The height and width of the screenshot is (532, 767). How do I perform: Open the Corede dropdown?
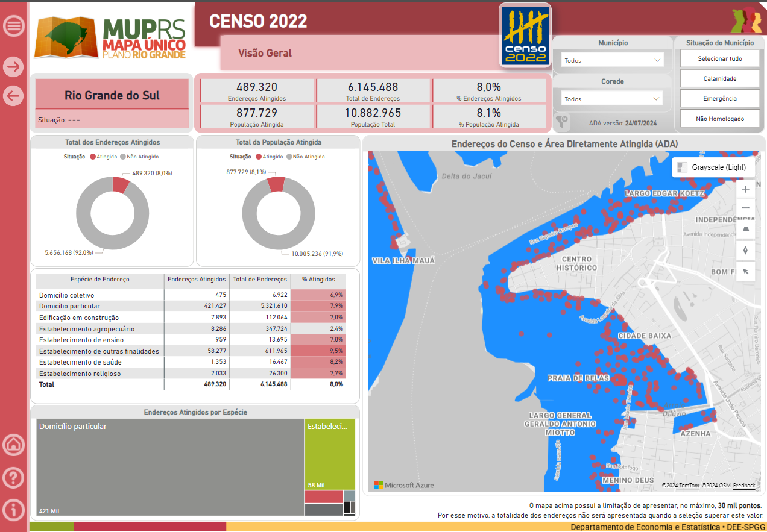click(x=612, y=99)
